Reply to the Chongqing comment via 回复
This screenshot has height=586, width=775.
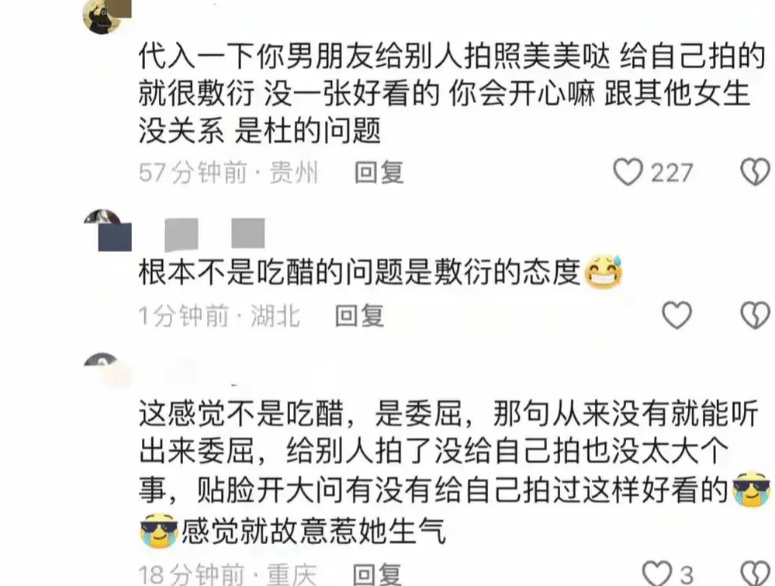click(377, 574)
